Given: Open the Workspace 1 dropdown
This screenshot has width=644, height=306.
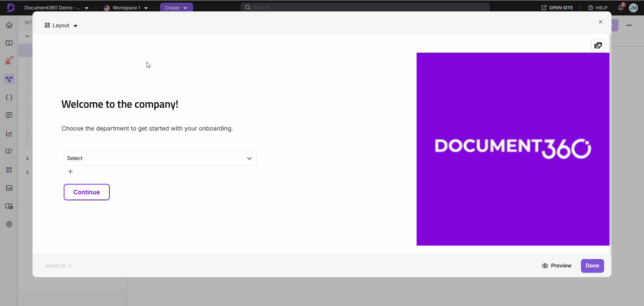Looking at the screenshot, I should point(126,8).
